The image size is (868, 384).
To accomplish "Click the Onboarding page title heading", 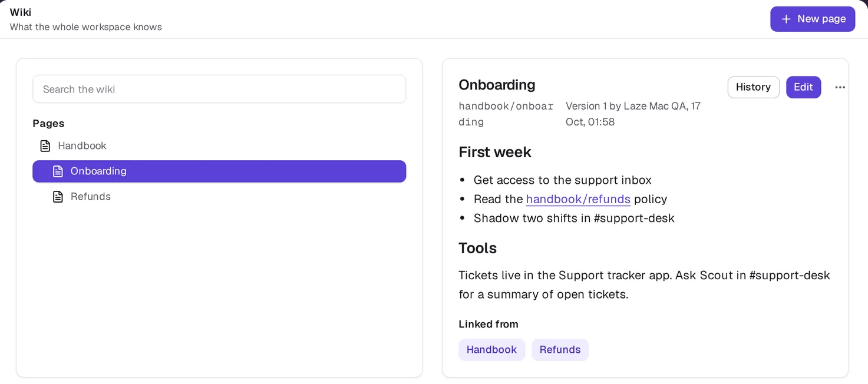I will click(497, 85).
